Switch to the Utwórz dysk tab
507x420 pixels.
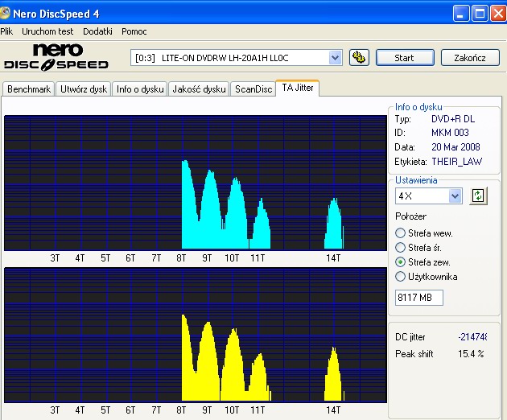pyautogui.click(x=84, y=89)
